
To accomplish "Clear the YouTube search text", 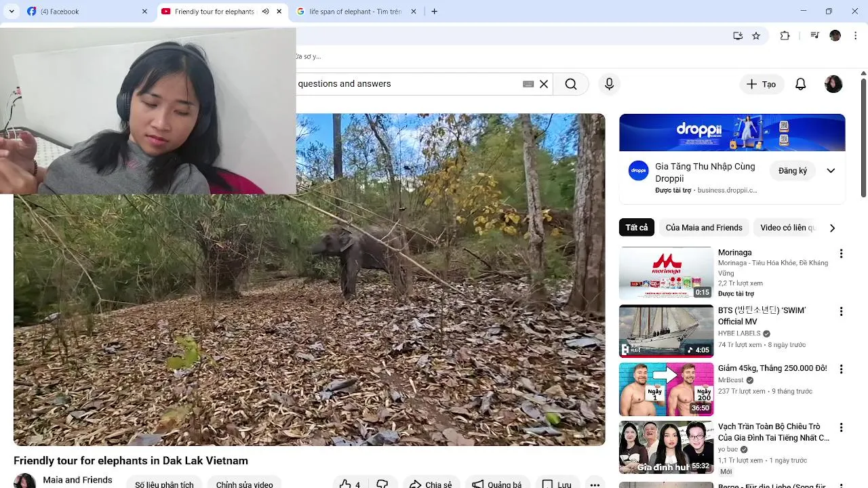I will [544, 84].
